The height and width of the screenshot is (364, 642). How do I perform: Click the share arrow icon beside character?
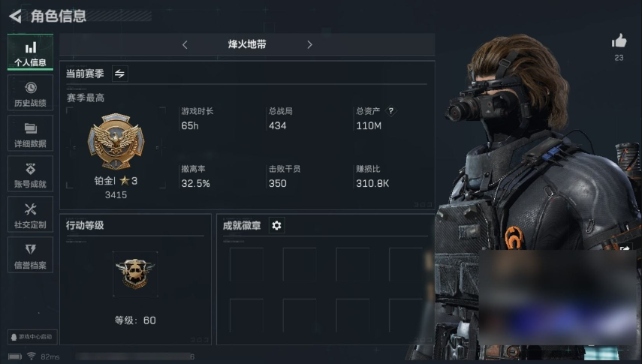point(625,246)
